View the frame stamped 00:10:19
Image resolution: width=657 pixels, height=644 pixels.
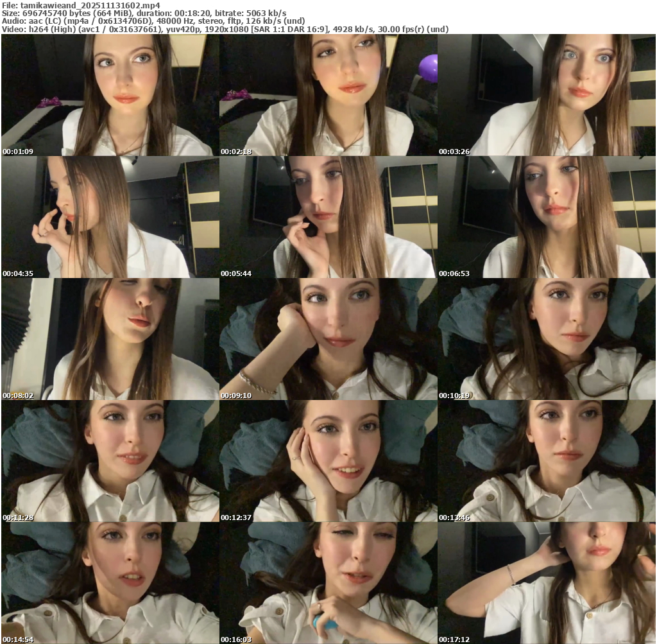point(547,339)
